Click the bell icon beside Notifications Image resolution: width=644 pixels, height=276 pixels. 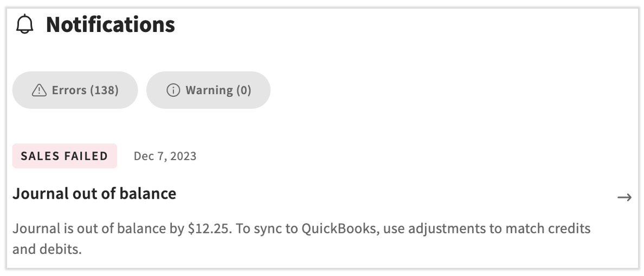25,25
